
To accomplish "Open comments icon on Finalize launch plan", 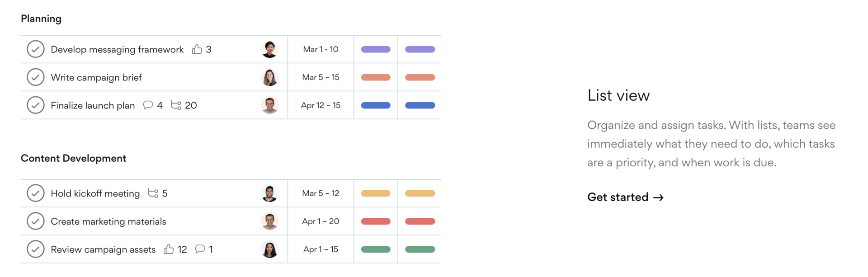I will pyautogui.click(x=147, y=105).
